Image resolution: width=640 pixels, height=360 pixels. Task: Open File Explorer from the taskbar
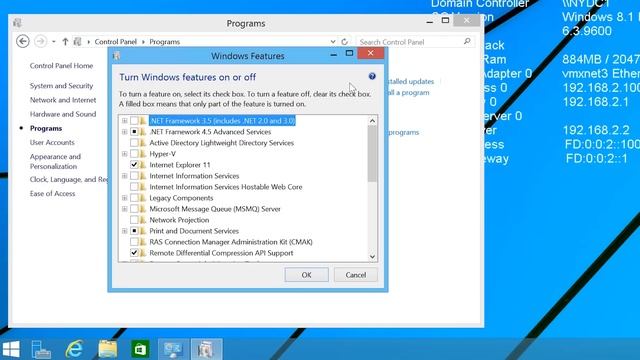pyautogui.click(x=108, y=349)
